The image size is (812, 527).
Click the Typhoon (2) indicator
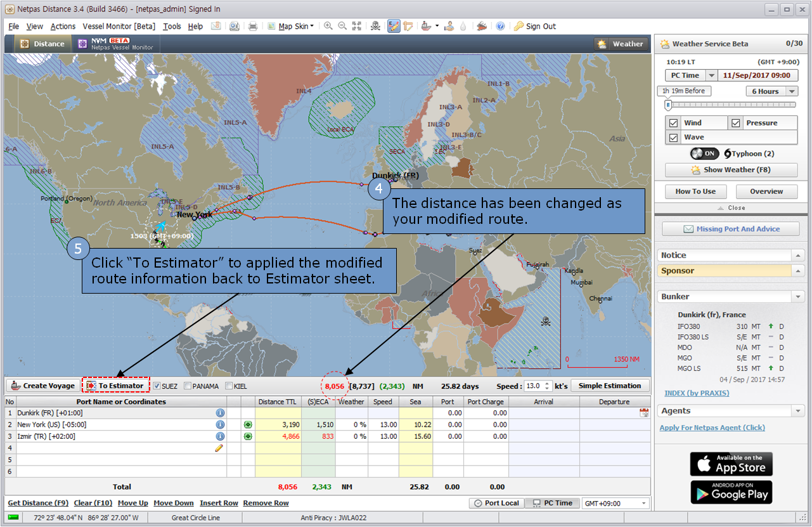pos(749,153)
